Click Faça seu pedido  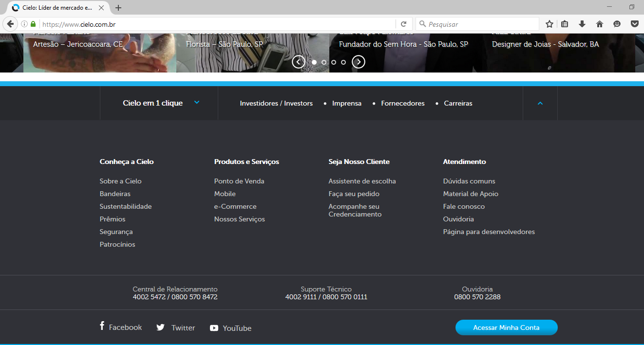[354, 194]
